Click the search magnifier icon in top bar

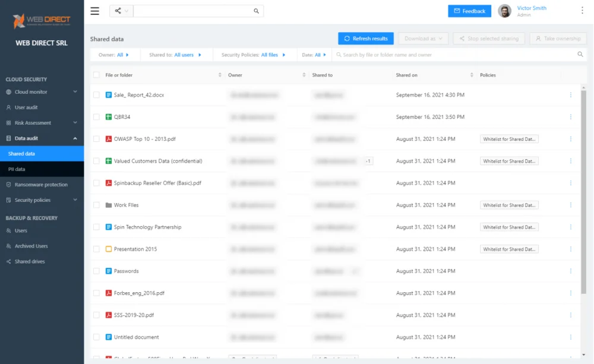point(257,11)
